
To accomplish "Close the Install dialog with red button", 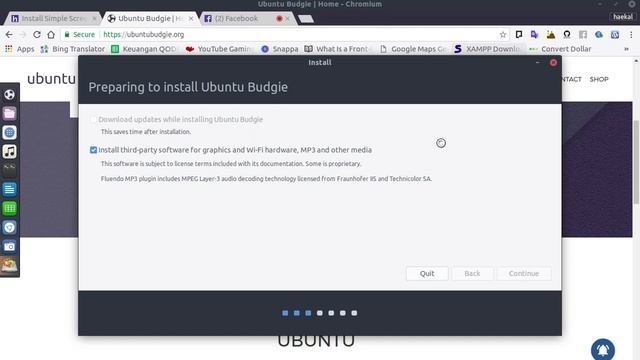I will click(553, 62).
